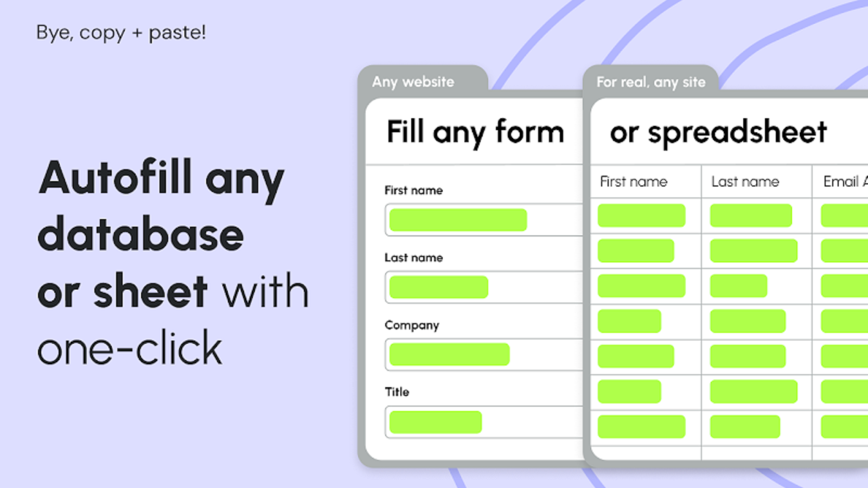Click the Title input field
The width and height of the screenshot is (868, 488).
click(484, 422)
